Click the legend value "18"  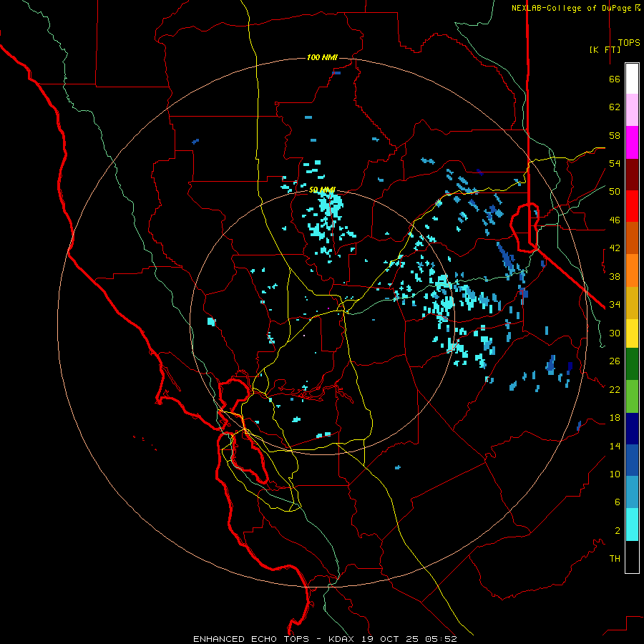(x=615, y=418)
